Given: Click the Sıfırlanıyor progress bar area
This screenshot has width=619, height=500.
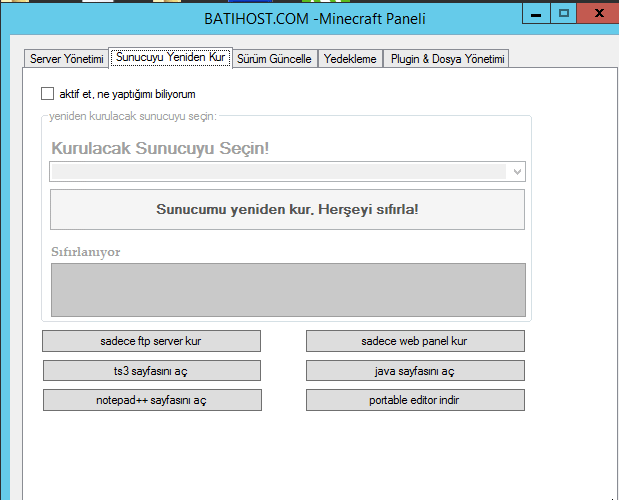Looking at the screenshot, I should tap(287, 290).
